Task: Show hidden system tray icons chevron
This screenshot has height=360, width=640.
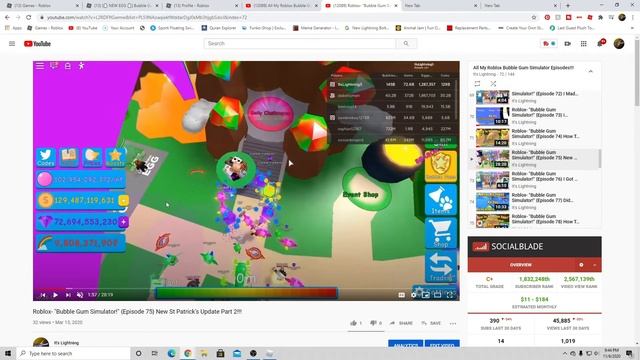Action: [565, 353]
